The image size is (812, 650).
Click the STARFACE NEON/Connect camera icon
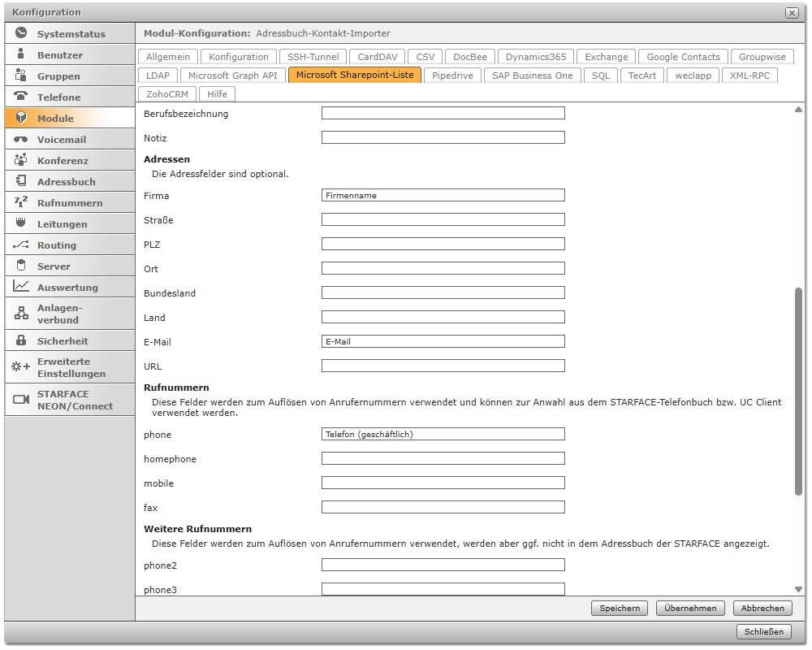tap(21, 400)
